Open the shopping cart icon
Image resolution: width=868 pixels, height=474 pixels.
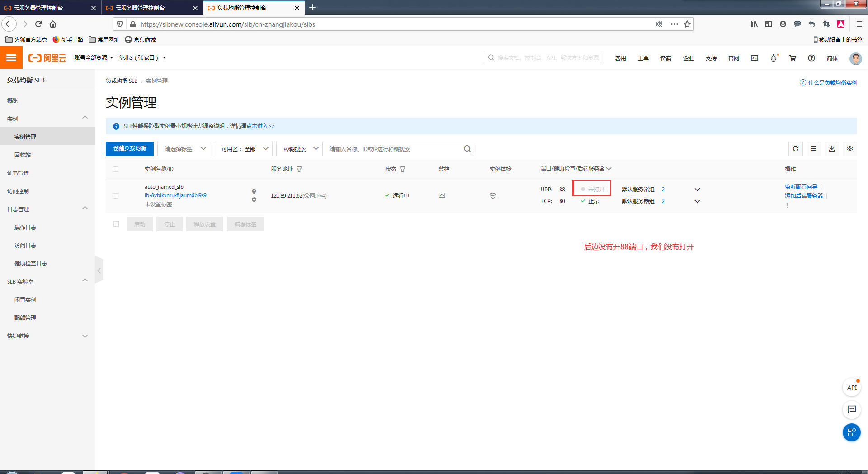tap(793, 58)
